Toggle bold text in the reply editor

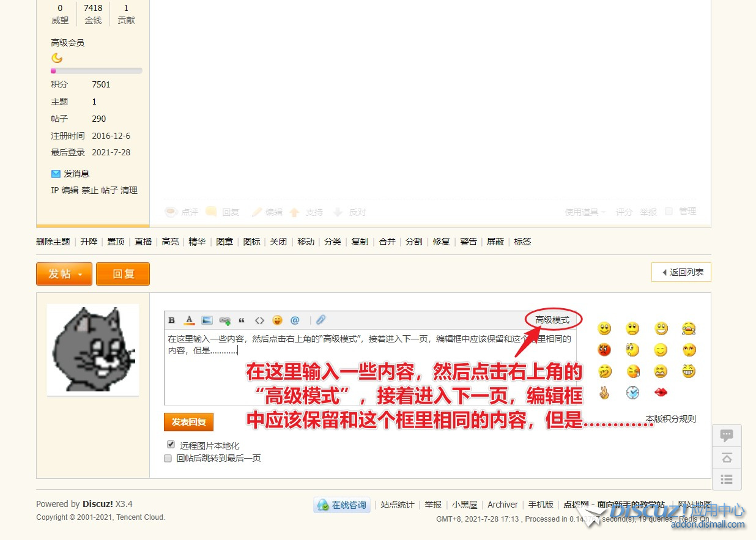tap(172, 320)
